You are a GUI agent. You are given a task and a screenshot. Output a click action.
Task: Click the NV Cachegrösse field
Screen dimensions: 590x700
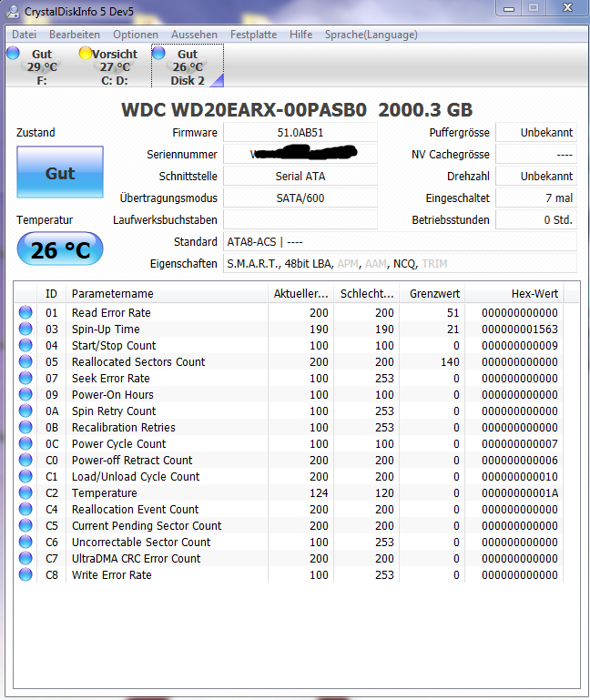tap(536, 155)
